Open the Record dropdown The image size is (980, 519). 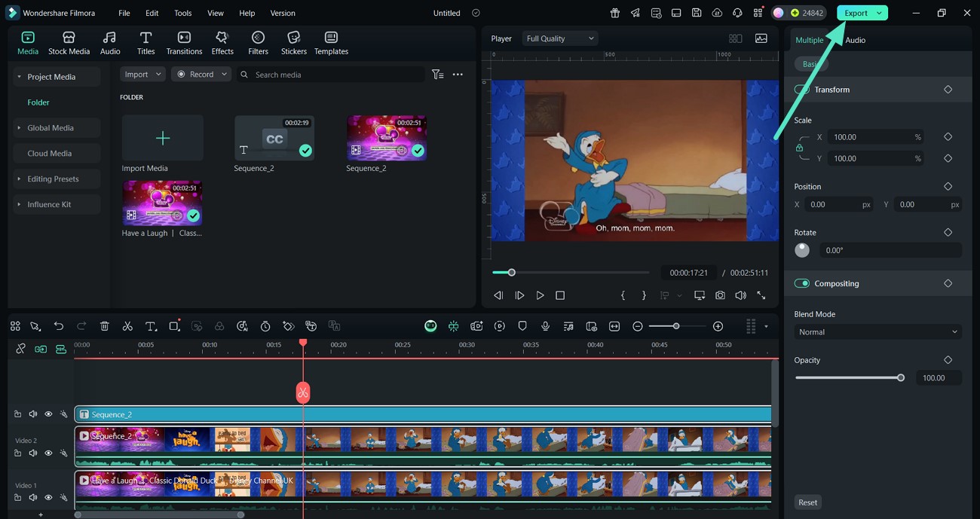point(201,75)
